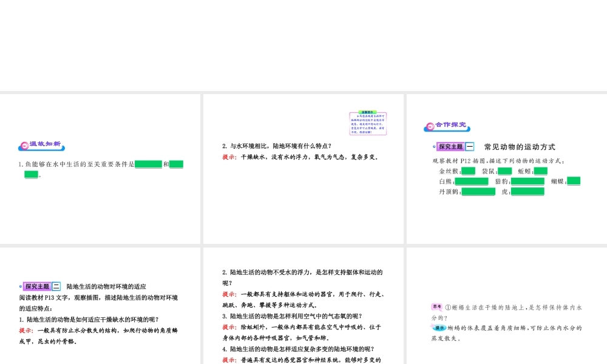This screenshot has width=607, height=364.
Task: Click the question 与水环境相比，陆地环境有什么特点？
Action: (x=277, y=146)
